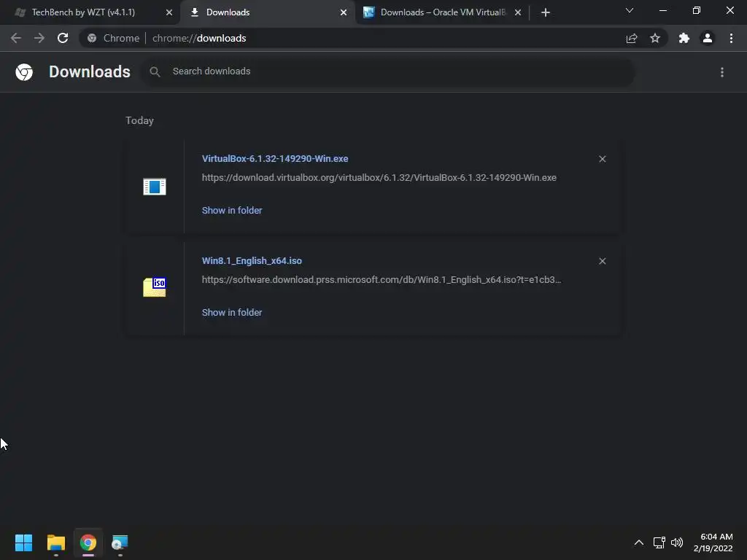Open the network status tray icon
The width and height of the screenshot is (747, 560).
[659, 542]
